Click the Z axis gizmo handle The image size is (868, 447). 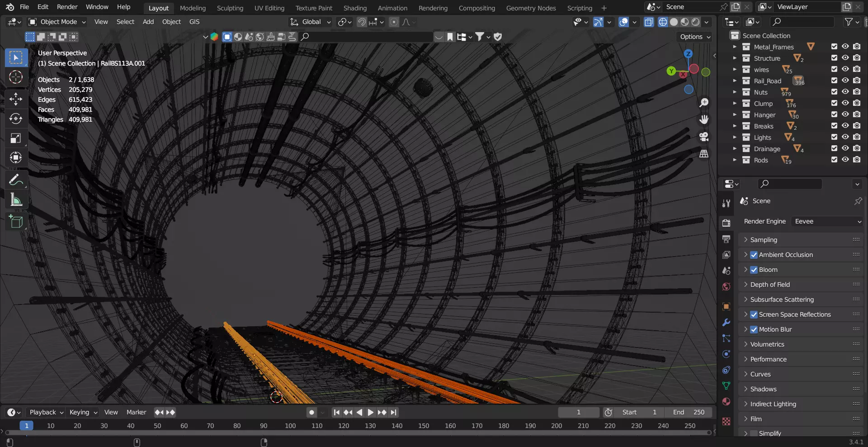[688, 54]
